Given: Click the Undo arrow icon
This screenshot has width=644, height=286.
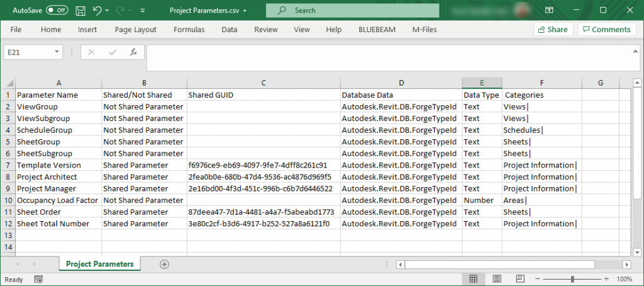Looking at the screenshot, I should coord(97,11).
